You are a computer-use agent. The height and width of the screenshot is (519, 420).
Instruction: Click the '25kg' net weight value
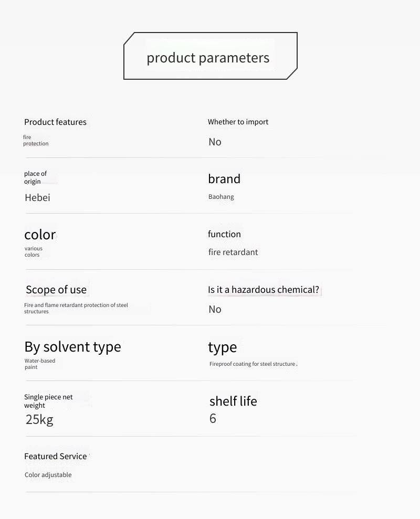coord(39,419)
